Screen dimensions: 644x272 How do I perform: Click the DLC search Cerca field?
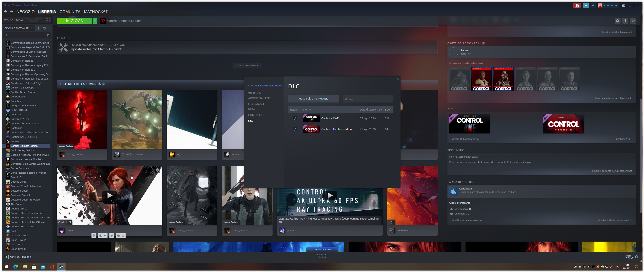coord(368,99)
